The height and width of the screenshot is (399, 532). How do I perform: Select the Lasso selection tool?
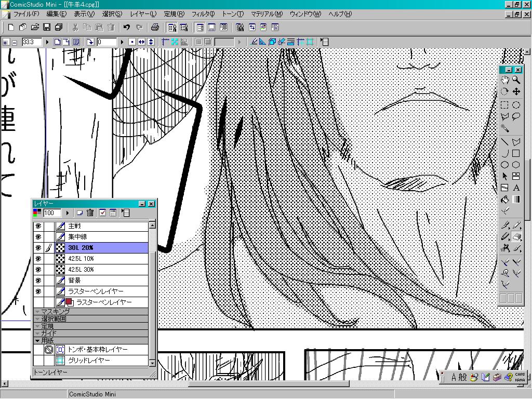tap(516, 117)
